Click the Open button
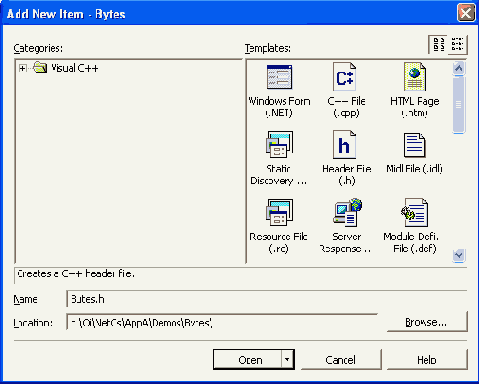 [x=248, y=359]
